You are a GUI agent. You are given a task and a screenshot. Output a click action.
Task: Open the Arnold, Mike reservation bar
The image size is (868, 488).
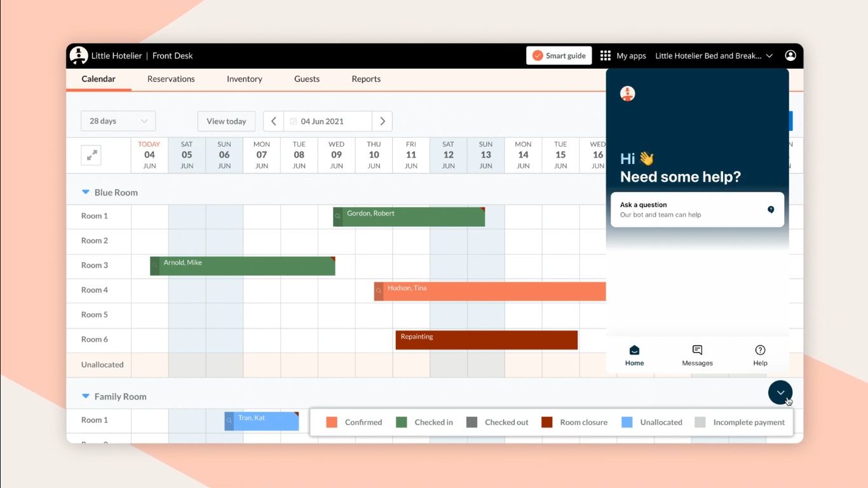[243, 266]
